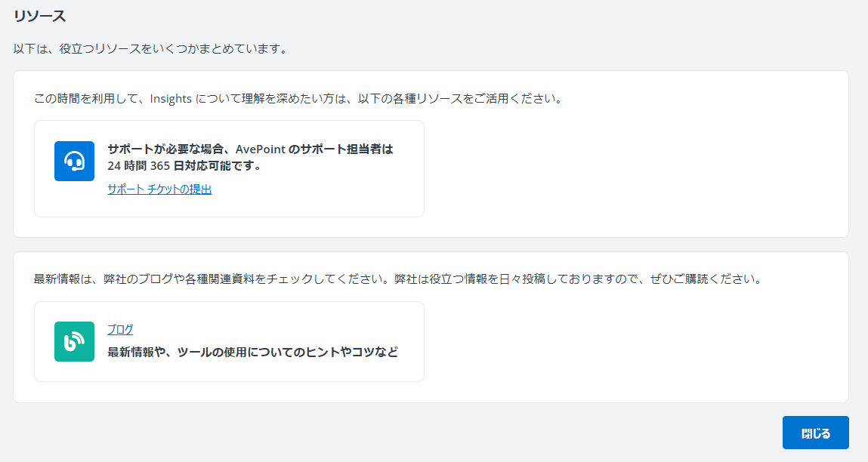Open the ブログ link
Viewport: 868px width, 462px height.
(x=120, y=329)
